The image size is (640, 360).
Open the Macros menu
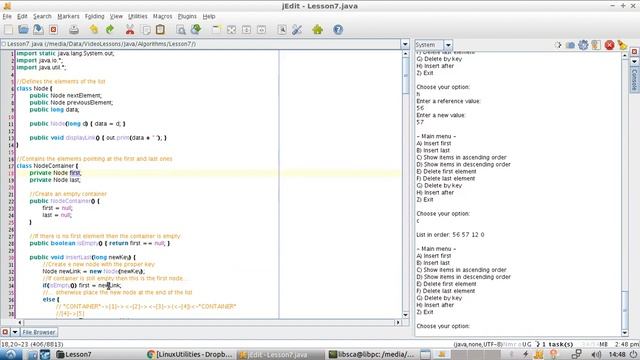(162, 16)
